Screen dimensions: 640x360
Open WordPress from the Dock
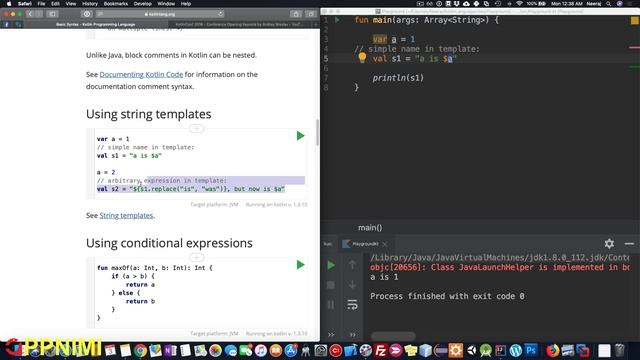click(x=516, y=351)
